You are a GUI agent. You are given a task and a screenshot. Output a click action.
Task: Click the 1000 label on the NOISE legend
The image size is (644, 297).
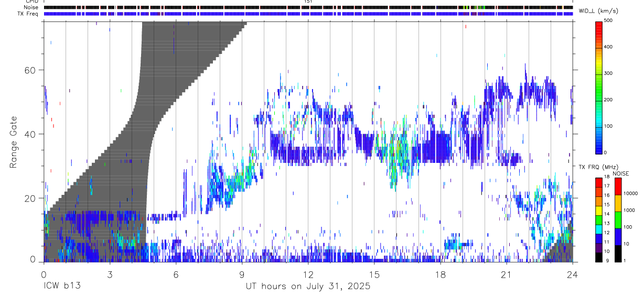pyautogui.click(x=629, y=210)
